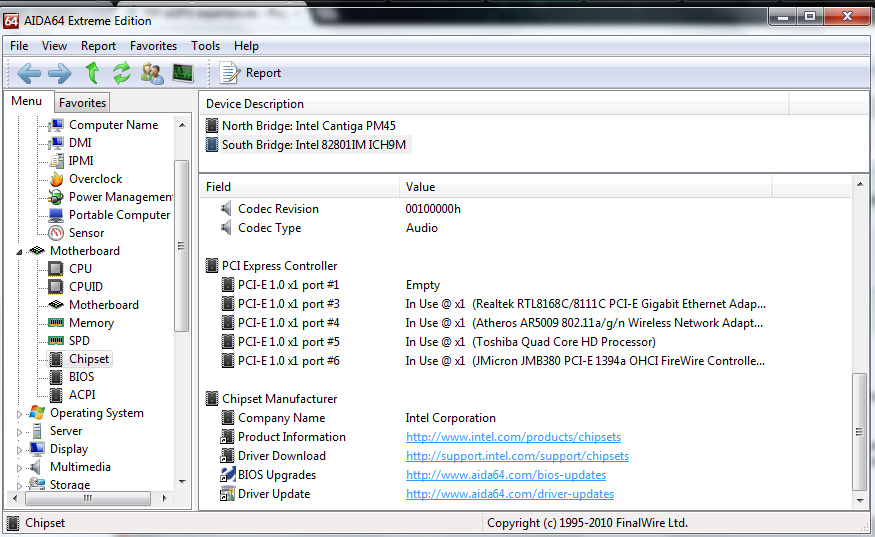Click the details pane scroll down arrow
The height and width of the screenshot is (537, 875).
point(860,501)
